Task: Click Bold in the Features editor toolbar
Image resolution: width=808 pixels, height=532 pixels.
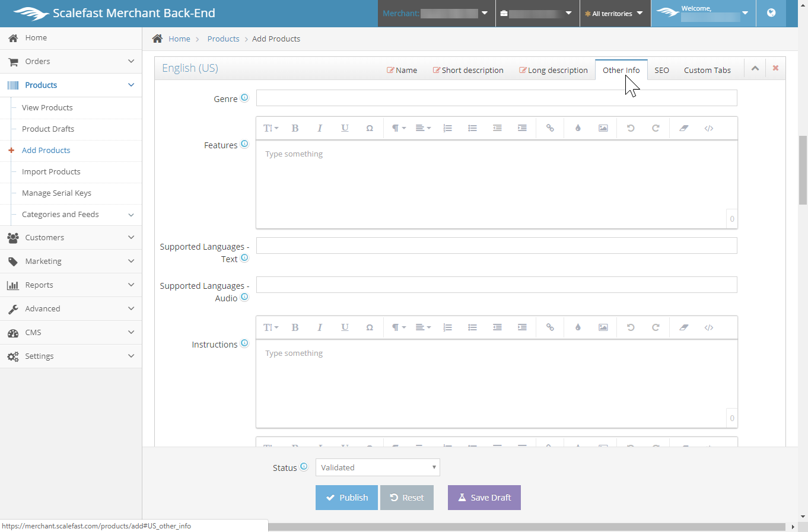Action: (x=295, y=128)
